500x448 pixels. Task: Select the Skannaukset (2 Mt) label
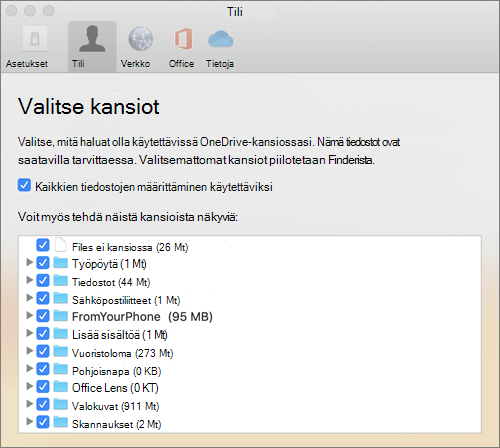(x=117, y=424)
